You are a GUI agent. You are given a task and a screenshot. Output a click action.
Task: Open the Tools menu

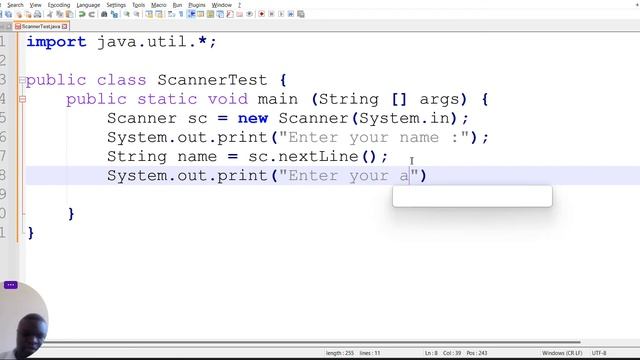coord(138,5)
